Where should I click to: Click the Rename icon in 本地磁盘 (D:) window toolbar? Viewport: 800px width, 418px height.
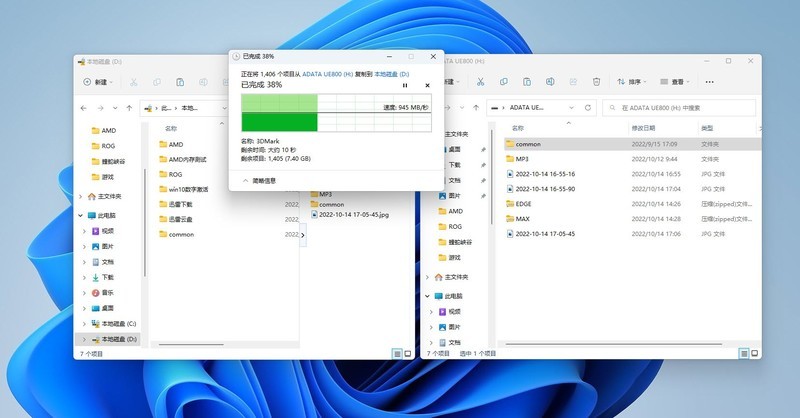204,82
